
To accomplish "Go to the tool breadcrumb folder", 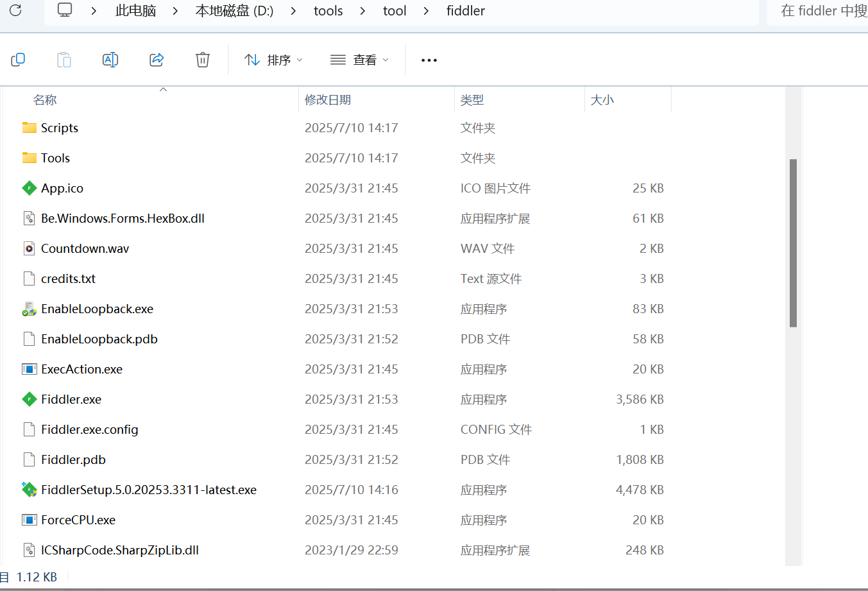I will point(395,11).
